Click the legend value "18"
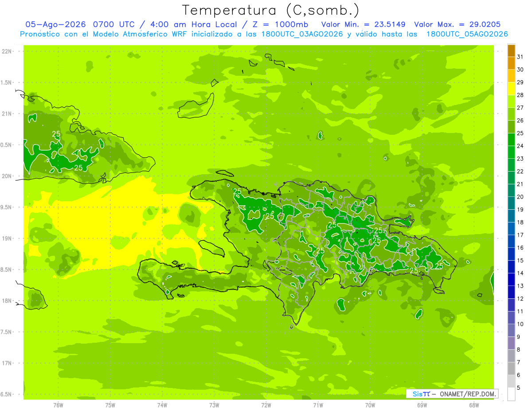 tap(520, 223)
